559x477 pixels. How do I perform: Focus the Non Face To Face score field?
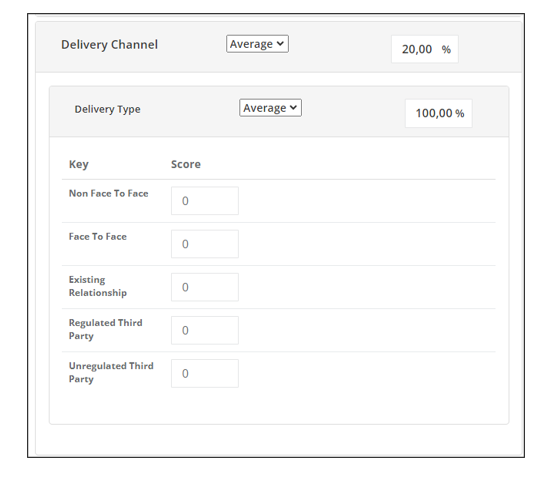click(205, 201)
